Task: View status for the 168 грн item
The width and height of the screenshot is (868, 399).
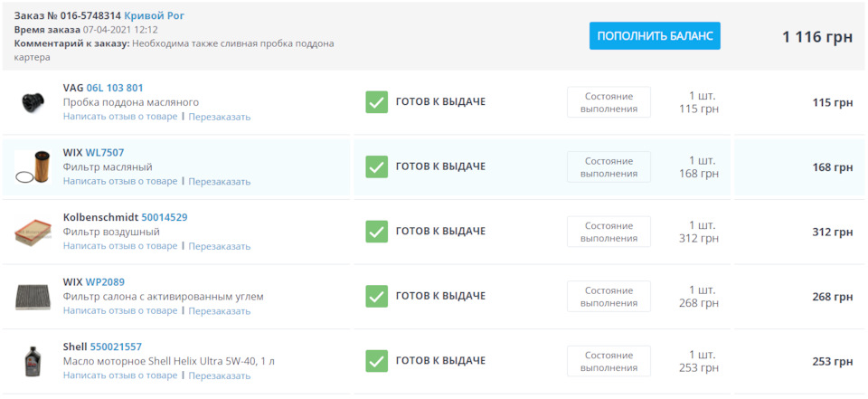Action: 609,167
